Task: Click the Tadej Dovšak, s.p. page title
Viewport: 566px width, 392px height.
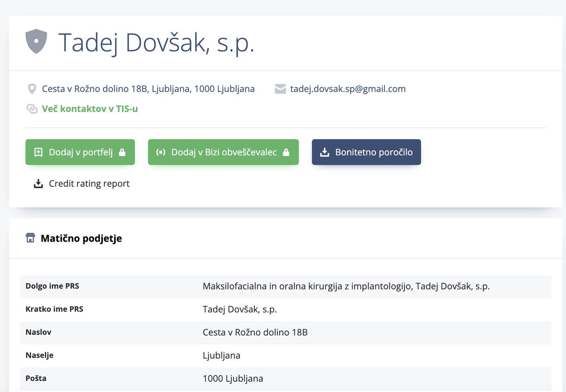Action: coord(156,42)
